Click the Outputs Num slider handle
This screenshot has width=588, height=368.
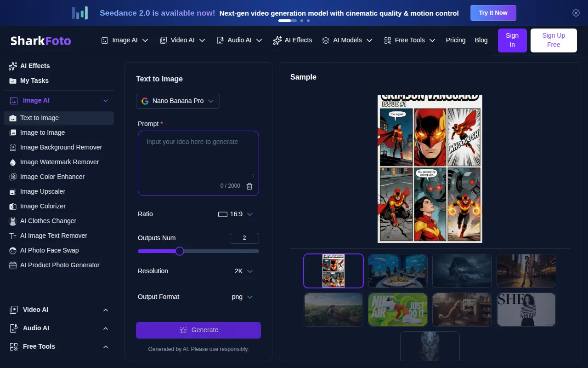[x=180, y=251]
